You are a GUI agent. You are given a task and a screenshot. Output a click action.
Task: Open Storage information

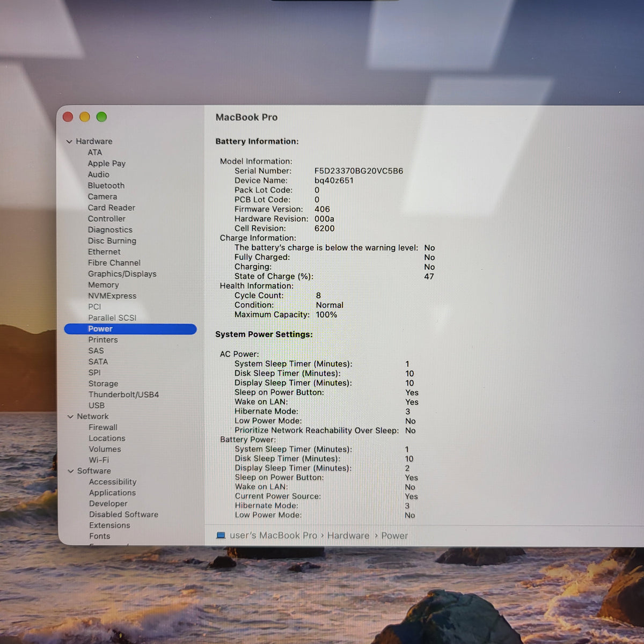(103, 384)
